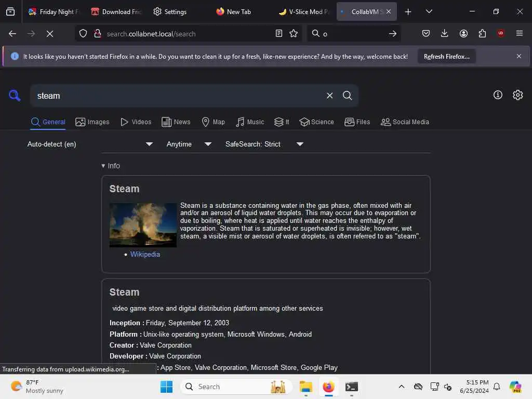Open uBlock Origin extension icon
Screen dimensions: 532x399
tap(501, 33)
